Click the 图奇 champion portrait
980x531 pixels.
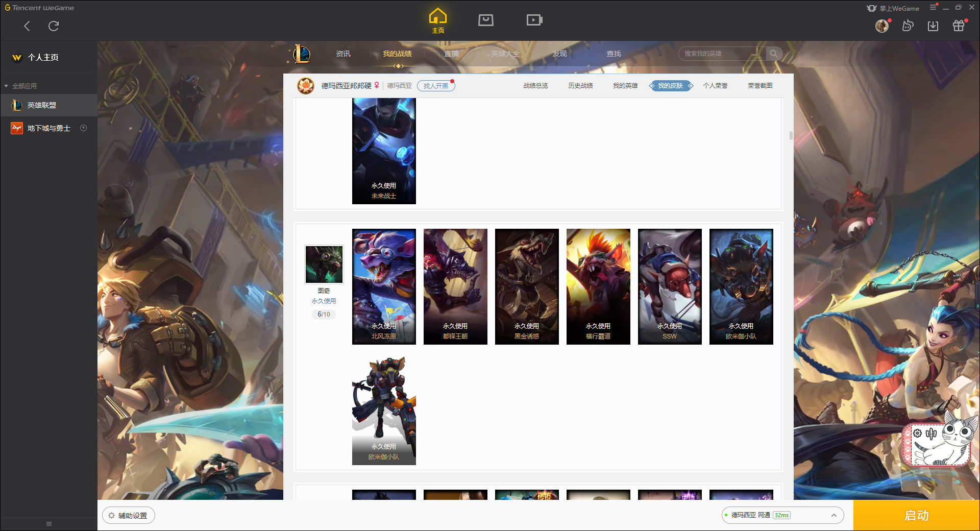tap(324, 264)
